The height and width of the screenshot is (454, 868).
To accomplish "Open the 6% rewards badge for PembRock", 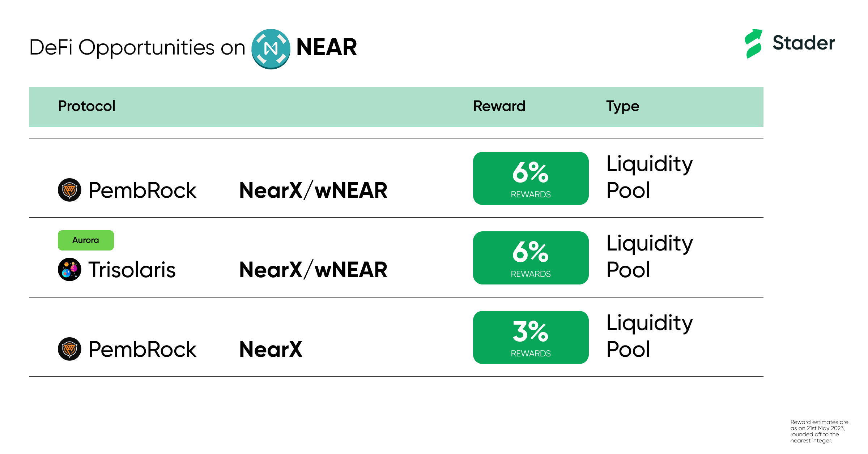I will 531,178.
